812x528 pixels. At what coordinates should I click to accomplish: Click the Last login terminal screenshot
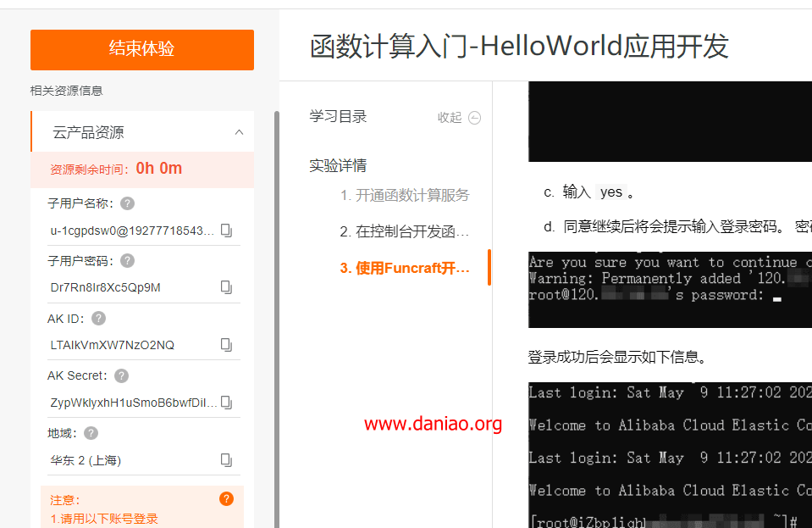point(670,455)
